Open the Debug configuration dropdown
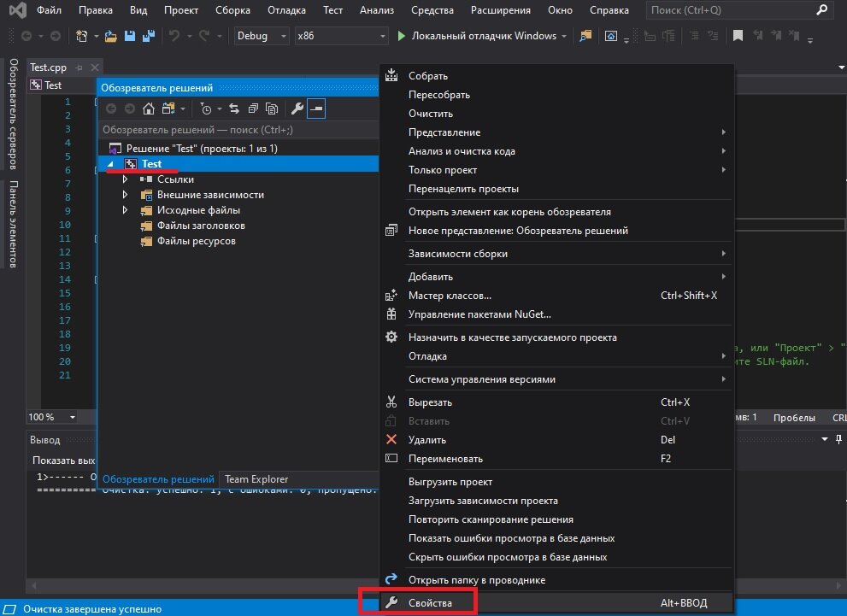This screenshot has height=616, width=847. (x=262, y=37)
